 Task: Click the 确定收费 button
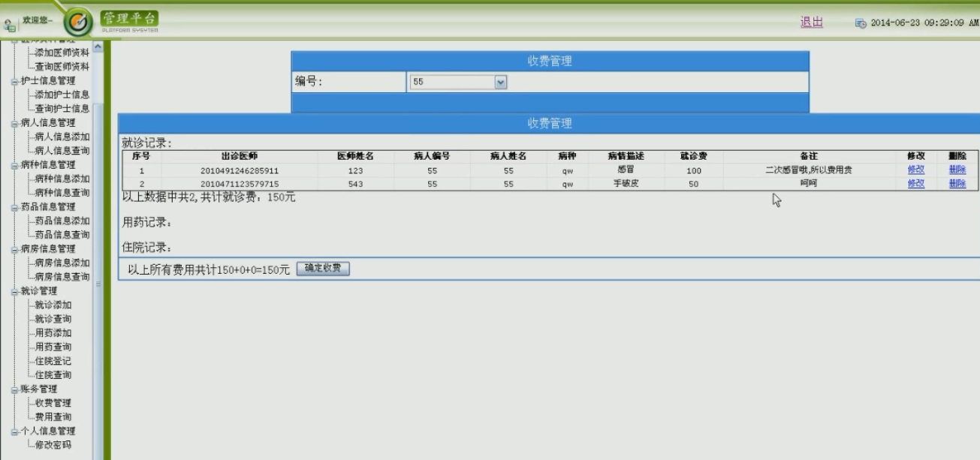(x=323, y=269)
